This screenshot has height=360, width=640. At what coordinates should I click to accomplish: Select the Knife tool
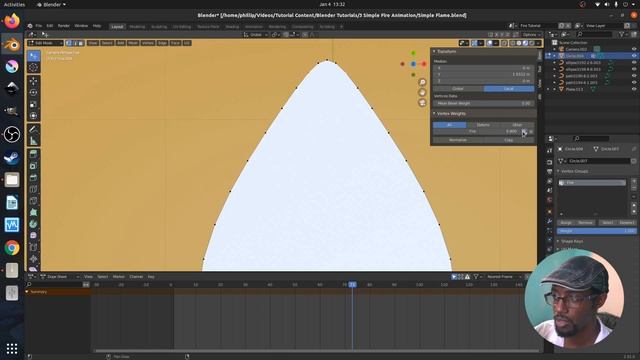coord(33,200)
